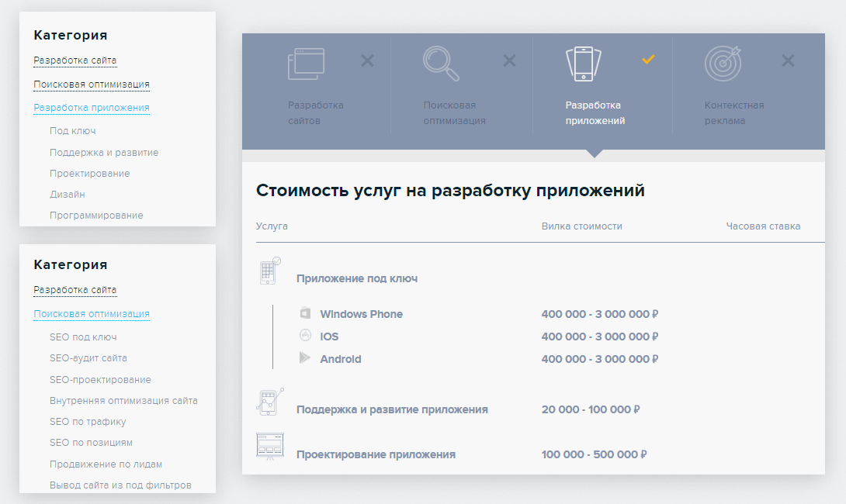Viewport: 846px width, 504px height.
Task: Select the Android row label
Action: tap(341, 359)
